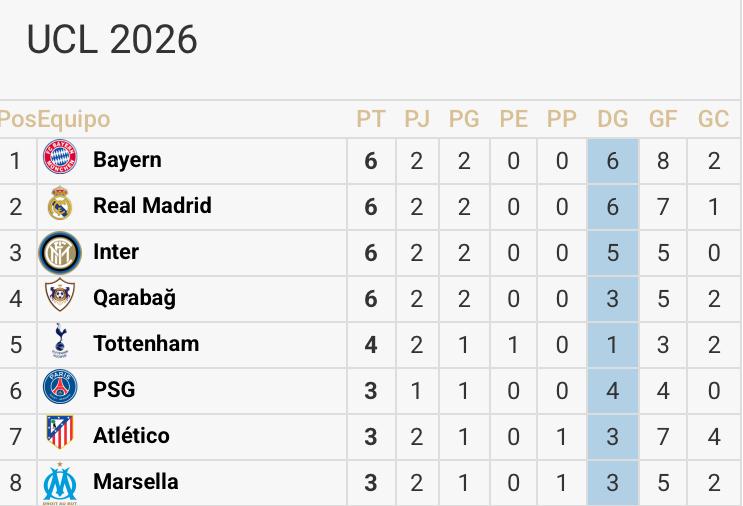Select the Inter Milan logo
The height and width of the screenshot is (506, 743).
pyautogui.click(x=60, y=252)
